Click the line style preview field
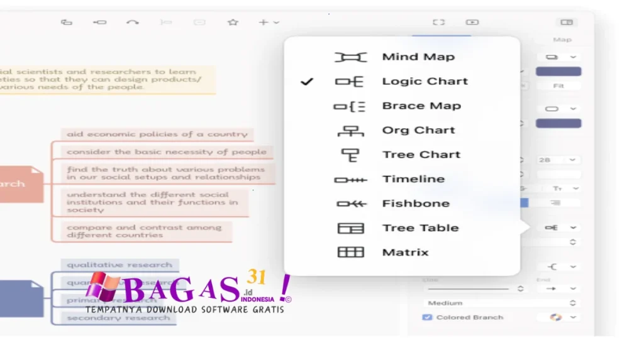The image size is (644, 338). (x=468, y=289)
